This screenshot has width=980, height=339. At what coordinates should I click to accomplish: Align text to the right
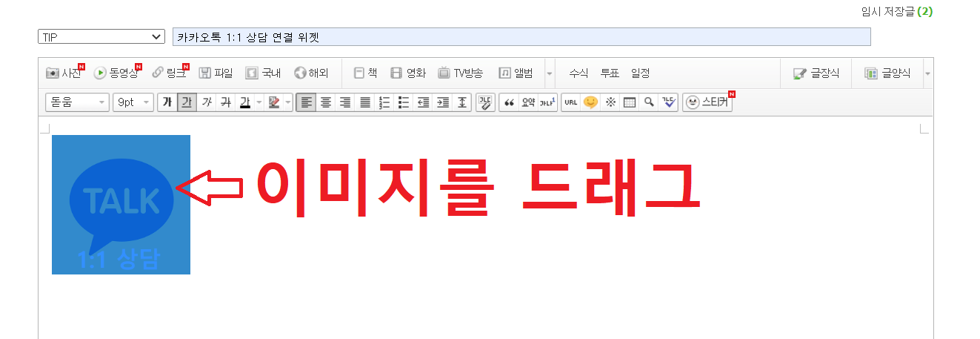[x=345, y=102]
